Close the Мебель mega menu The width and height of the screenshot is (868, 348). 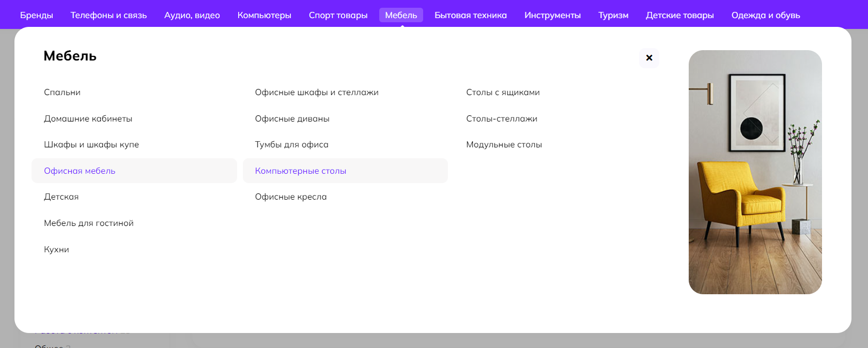pyautogui.click(x=649, y=58)
